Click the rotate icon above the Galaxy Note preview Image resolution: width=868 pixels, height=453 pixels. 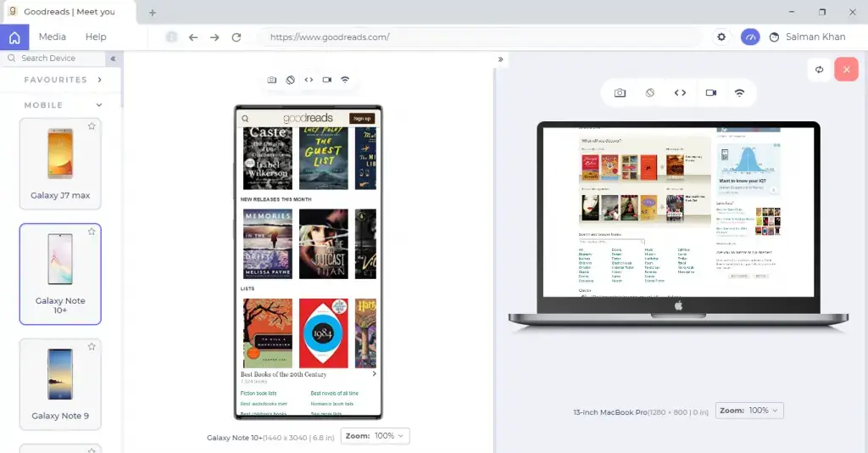coord(290,80)
